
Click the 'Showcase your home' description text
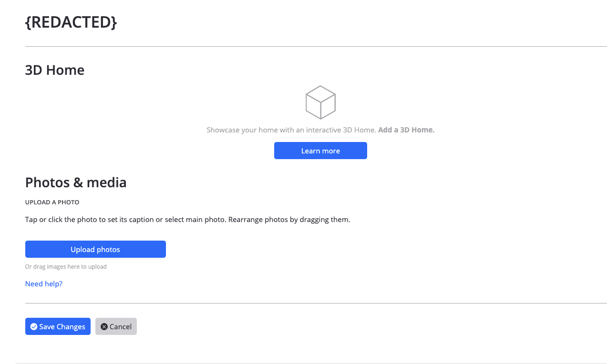click(291, 130)
